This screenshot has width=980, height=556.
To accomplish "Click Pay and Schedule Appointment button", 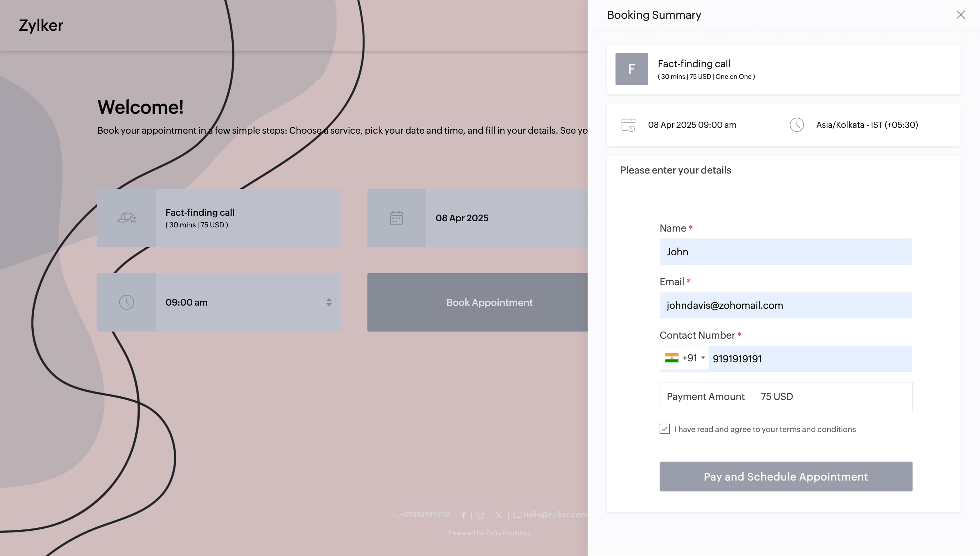I will [785, 477].
